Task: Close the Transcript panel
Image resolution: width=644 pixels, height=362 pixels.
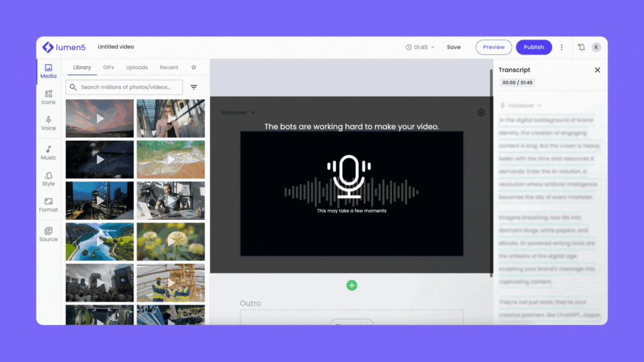Action: tap(597, 70)
